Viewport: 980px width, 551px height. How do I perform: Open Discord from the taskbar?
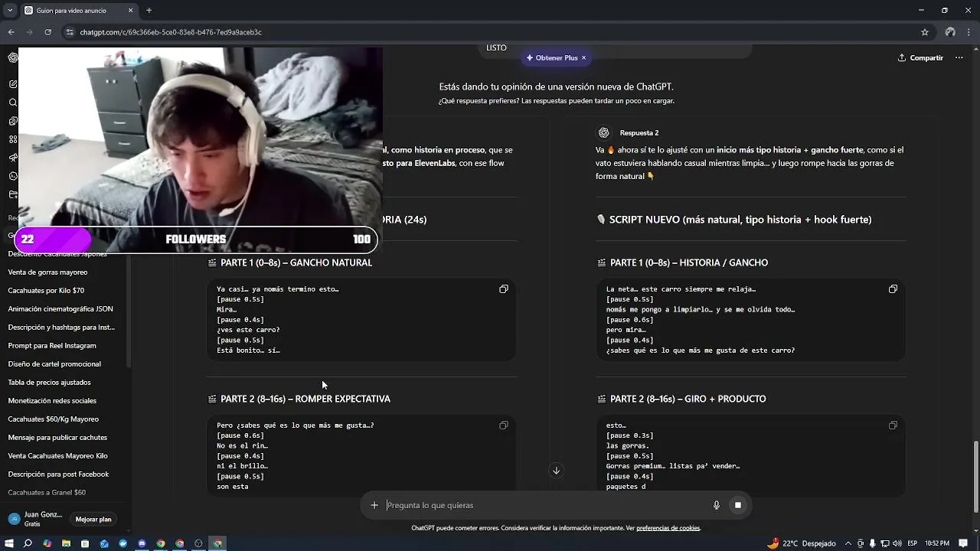click(x=142, y=543)
